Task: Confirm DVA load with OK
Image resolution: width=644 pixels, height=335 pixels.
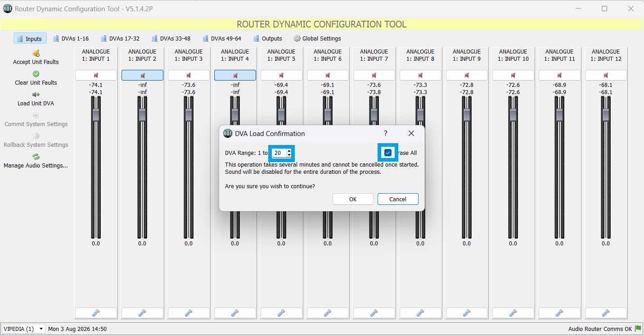Action: (x=353, y=199)
